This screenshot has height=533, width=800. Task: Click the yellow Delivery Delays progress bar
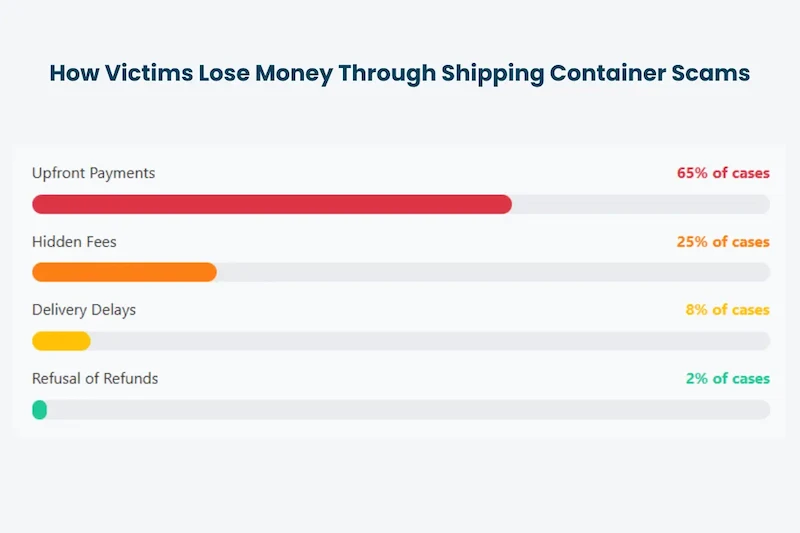pos(61,341)
